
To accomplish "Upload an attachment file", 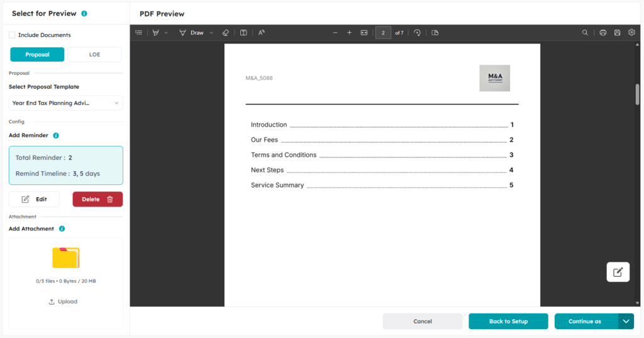I will coord(63,301).
